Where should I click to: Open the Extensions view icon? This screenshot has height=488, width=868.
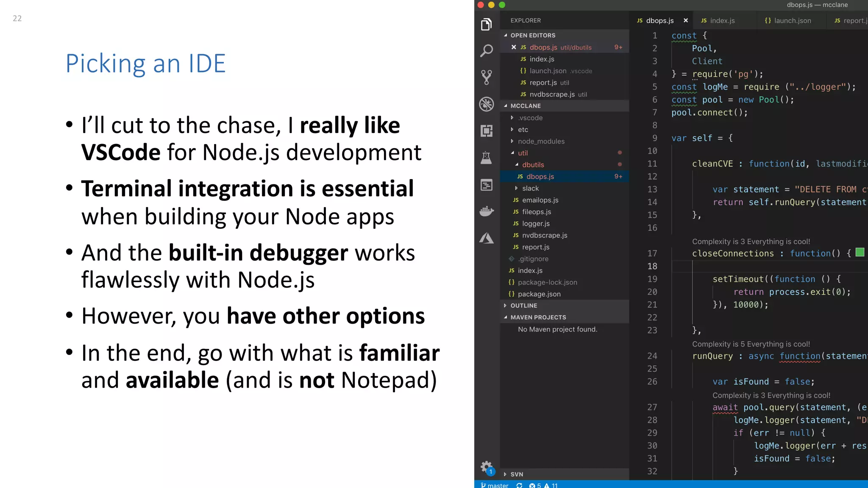[487, 130]
